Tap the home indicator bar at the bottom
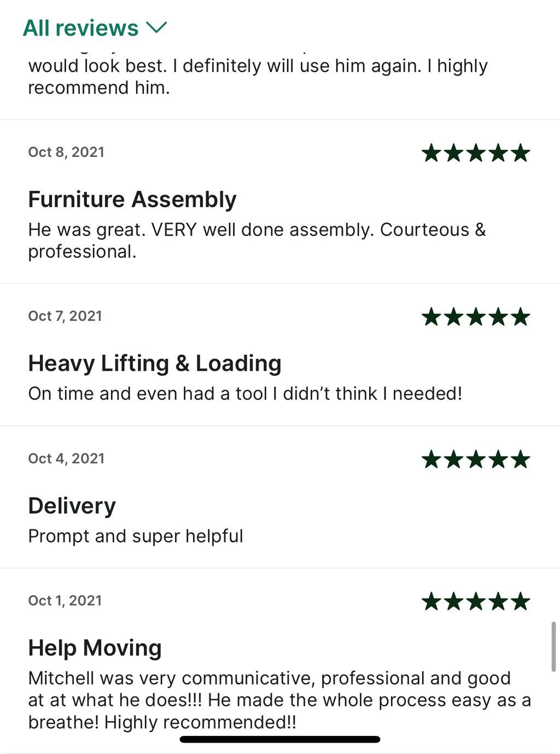 tap(280, 739)
